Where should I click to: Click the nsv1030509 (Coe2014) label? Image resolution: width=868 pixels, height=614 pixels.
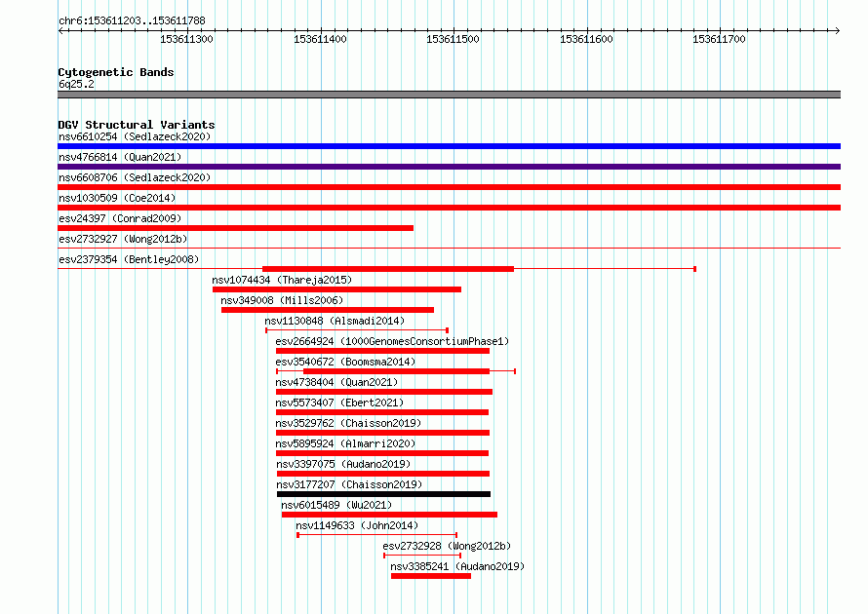(117, 198)
